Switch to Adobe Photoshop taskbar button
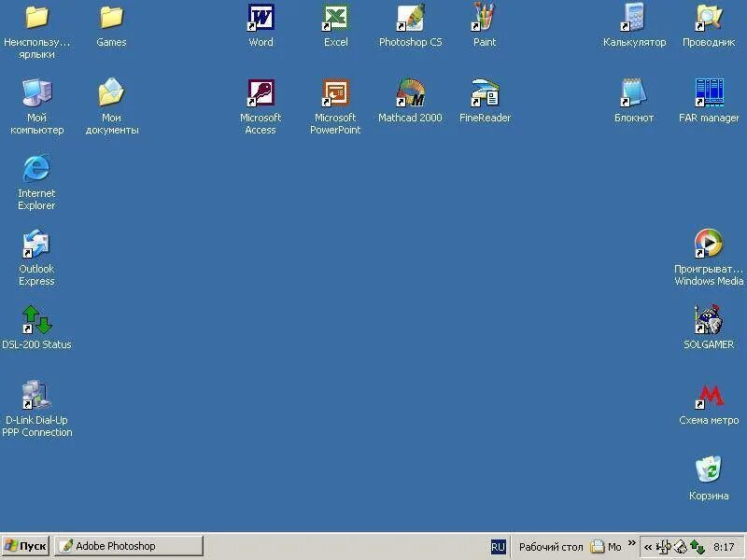This screenshot has height=560, width=747. point(129,546)
